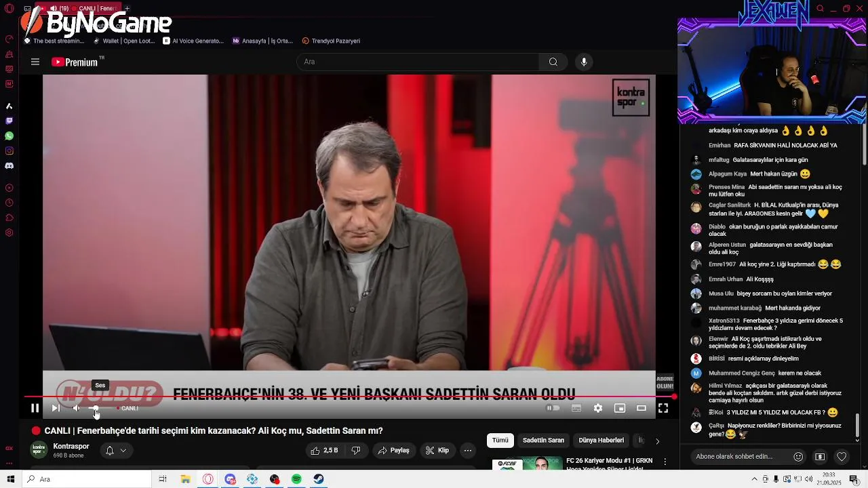Select the Dünya Haberleri filter chip
The image size is (868, 488).
pos(601,441)
